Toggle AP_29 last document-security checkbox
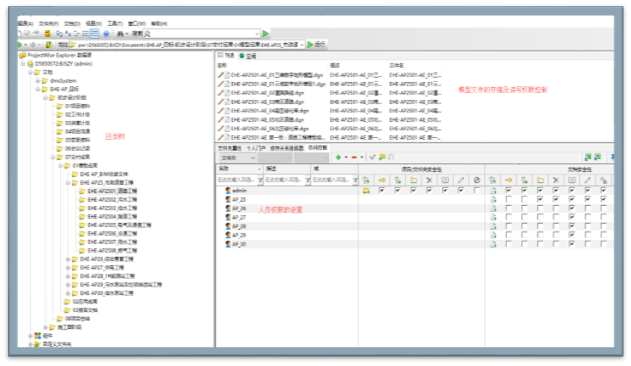Viewport: 631px width, 366px height. [x=603, y=235]
